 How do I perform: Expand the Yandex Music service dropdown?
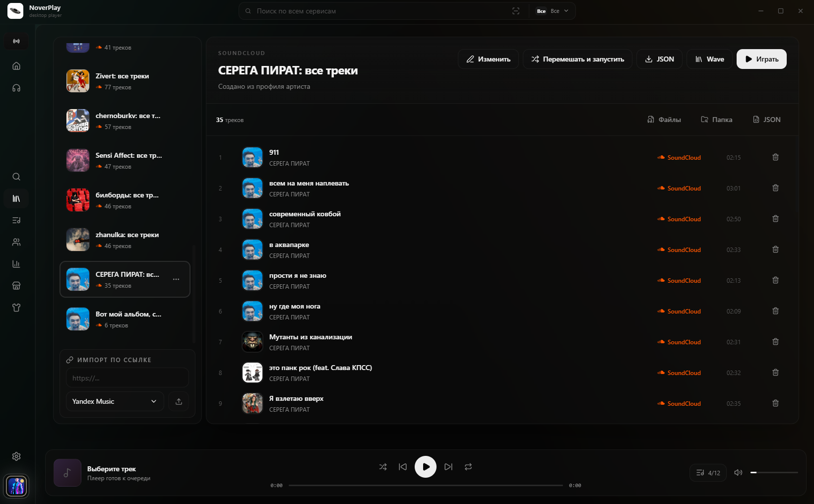point(115,401)
